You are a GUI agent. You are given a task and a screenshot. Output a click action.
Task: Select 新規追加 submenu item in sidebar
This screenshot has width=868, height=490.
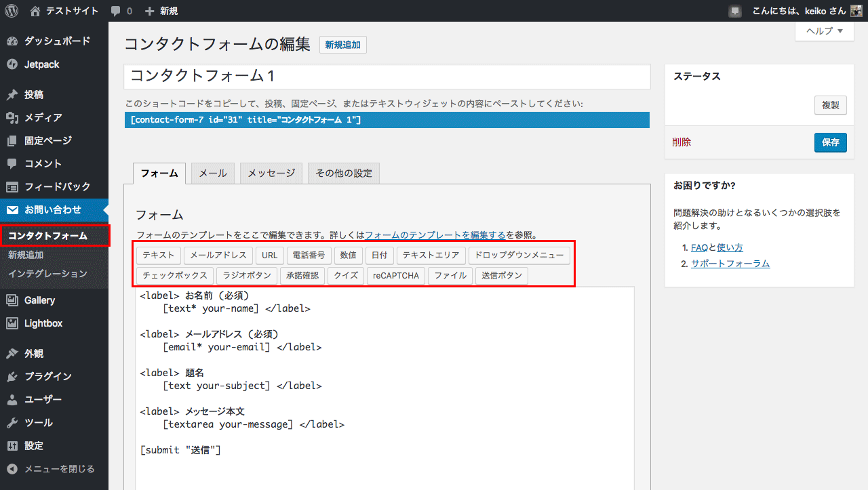pos(26,255)
